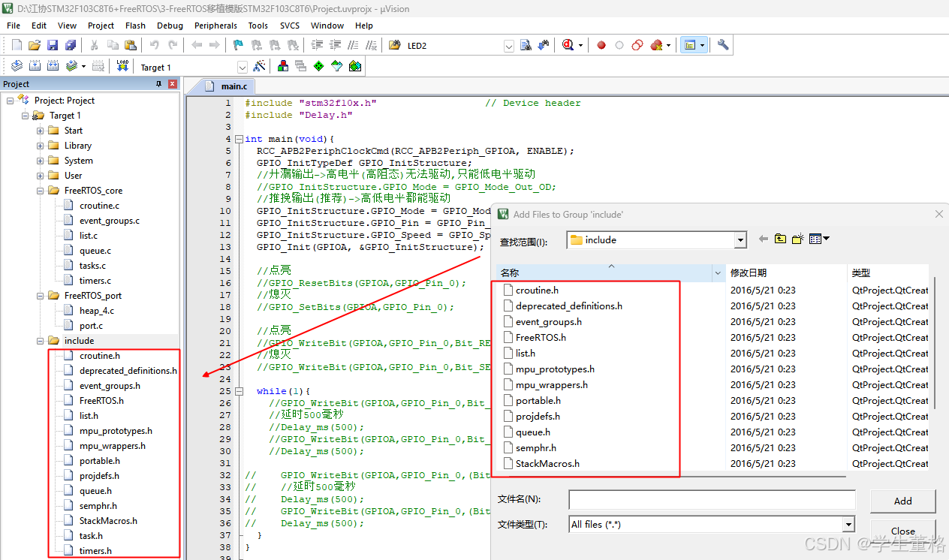Toggle the project window view button
Image resolution: width=949 pixels, height=560 pixels.
pos(689,45)
